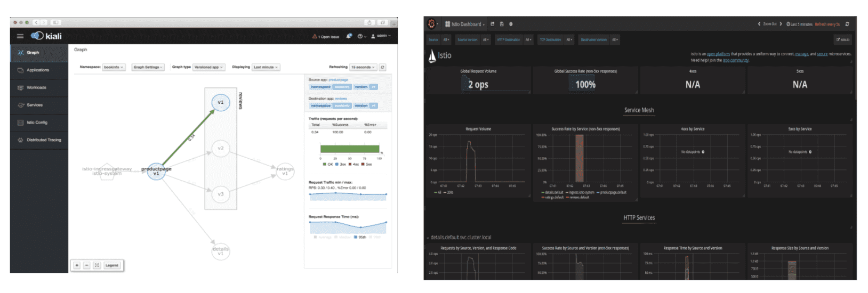Toggle the Median response time legend item
The image size is (868, 293).
click(342, 237)
